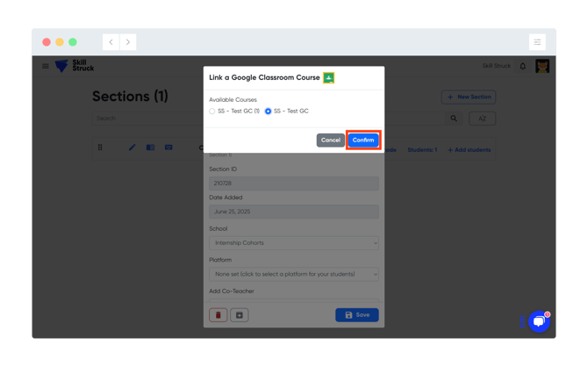Click the pencil edit icon in section row
The width and height of the screenshot is (588, 367).
pyautogui.click(x=133, y=148)
